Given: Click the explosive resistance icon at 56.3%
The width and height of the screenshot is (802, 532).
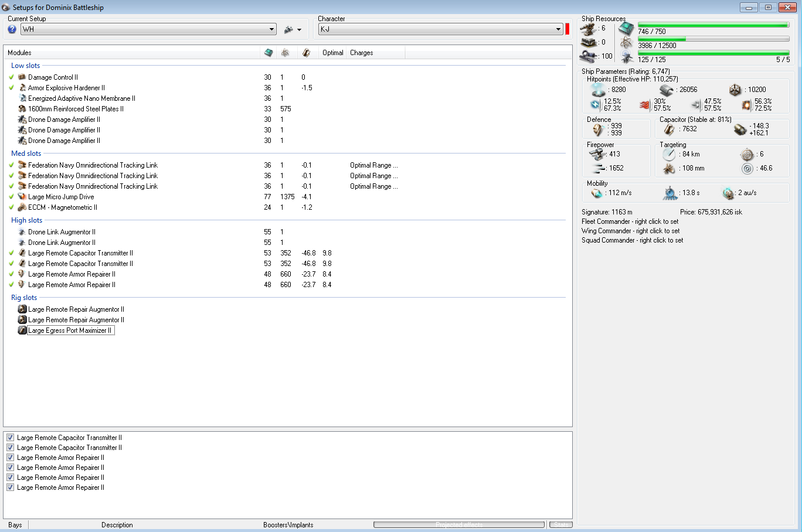Looking at the screenshot, I should [x=746, y=105].
